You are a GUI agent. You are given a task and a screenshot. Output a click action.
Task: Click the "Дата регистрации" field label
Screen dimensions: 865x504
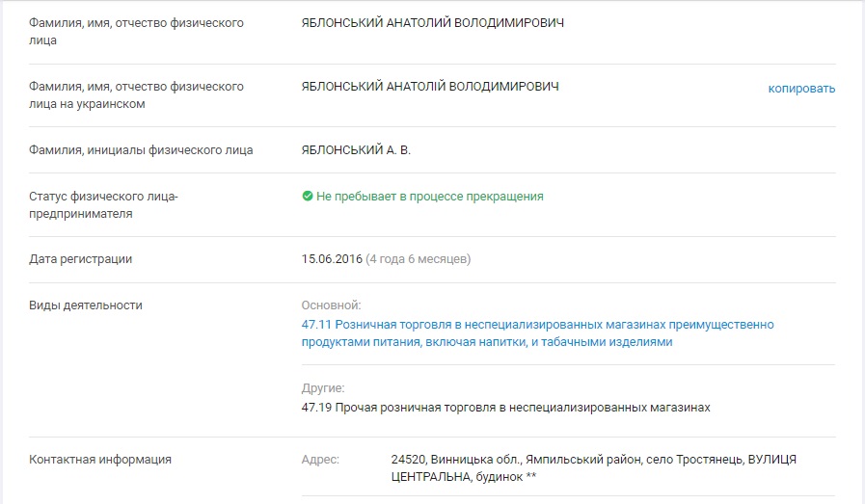(x=81, y=259)
